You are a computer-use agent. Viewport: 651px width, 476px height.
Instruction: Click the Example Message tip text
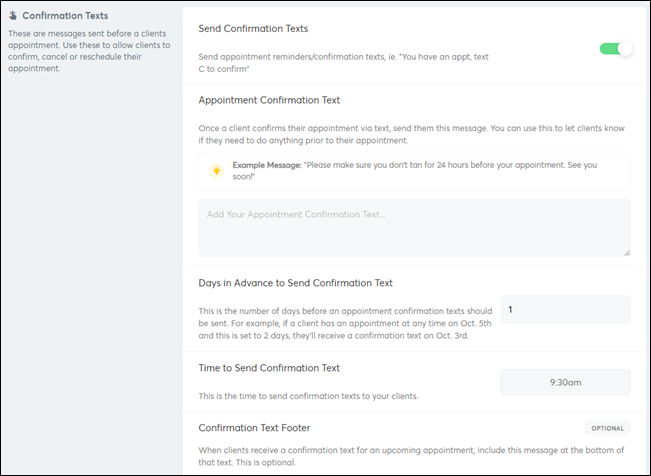415,171
